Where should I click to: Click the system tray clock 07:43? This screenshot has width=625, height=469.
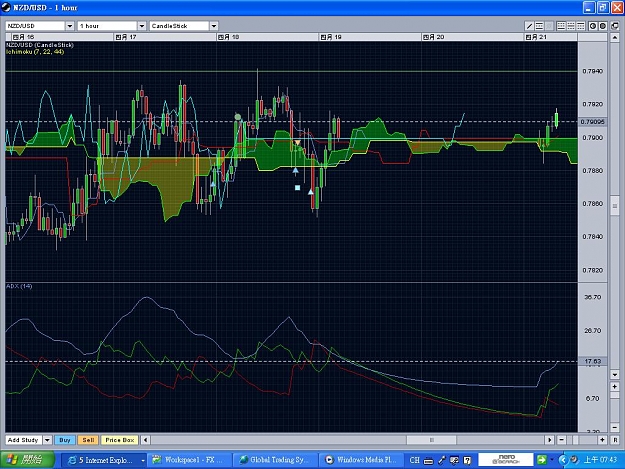point(600,460)
